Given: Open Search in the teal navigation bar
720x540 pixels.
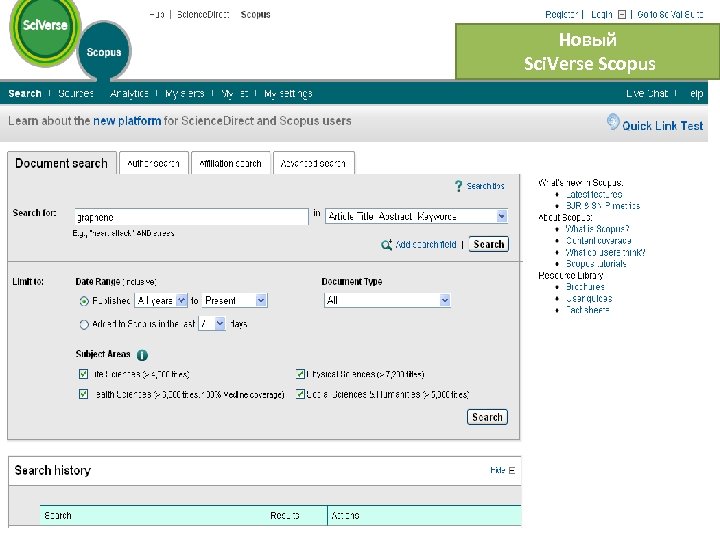Looking at the screenshot, I should click(x=25, y=94).
